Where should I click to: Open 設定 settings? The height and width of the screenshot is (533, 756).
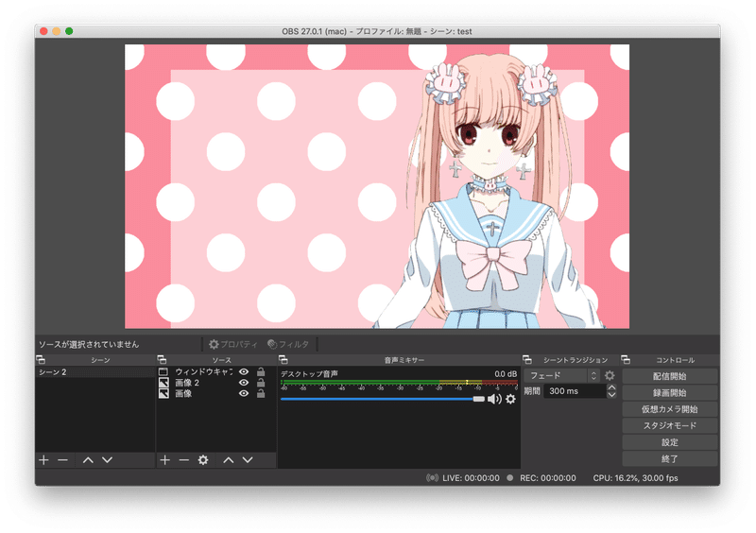tap(670, 442)
